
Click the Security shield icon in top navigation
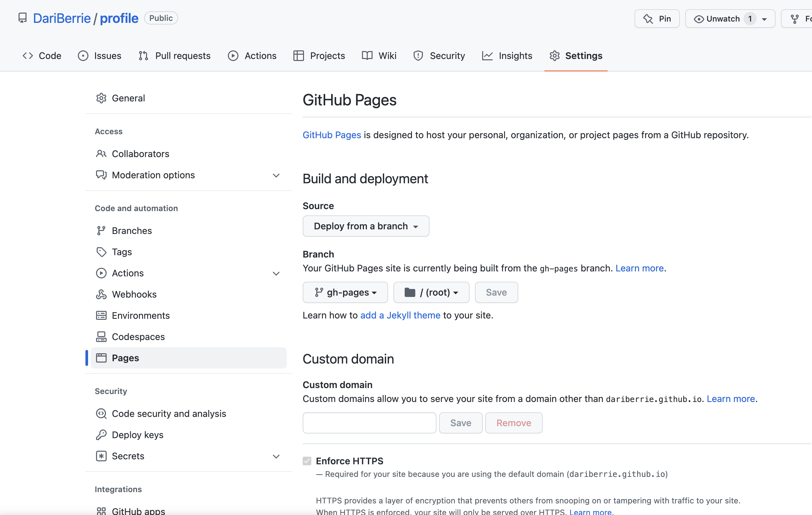[418, 56]
